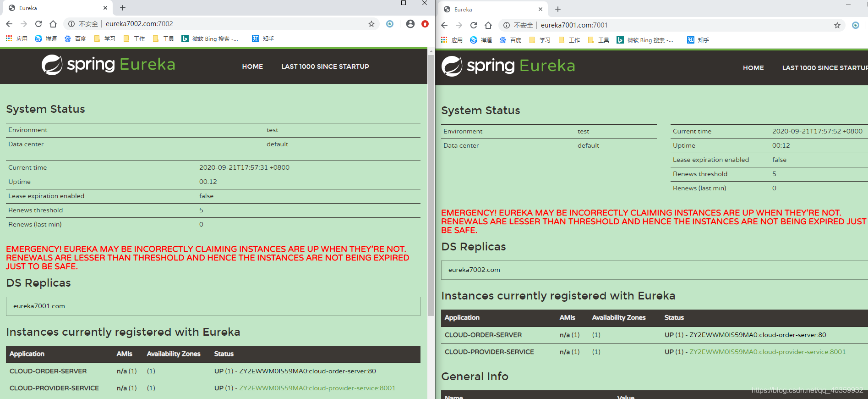868x399 pixels.
Task: Reload the eureka7002 page
Action: tap(38, 24)
